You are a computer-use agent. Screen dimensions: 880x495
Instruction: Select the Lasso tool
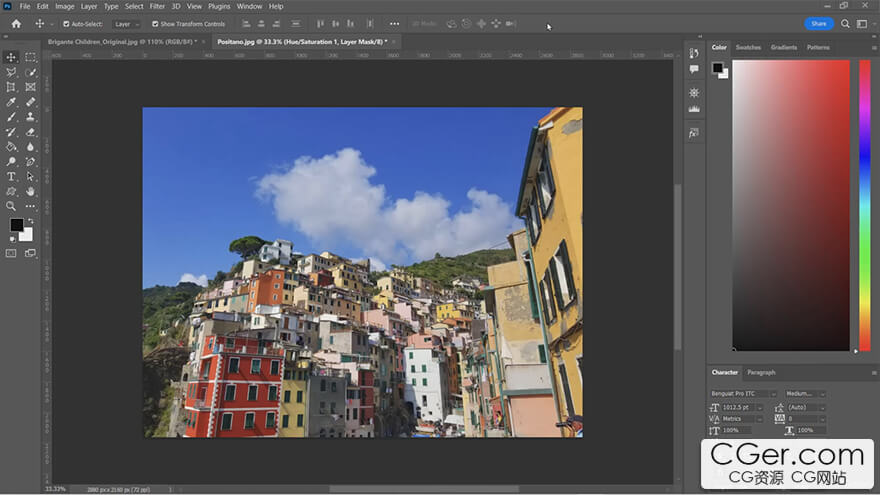(11, 72)
